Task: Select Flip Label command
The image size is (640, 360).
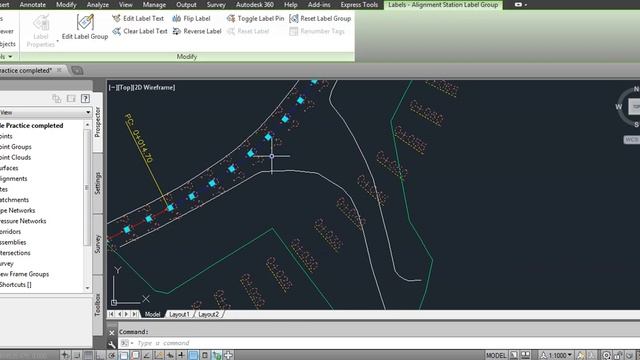Action: point(191,18)
